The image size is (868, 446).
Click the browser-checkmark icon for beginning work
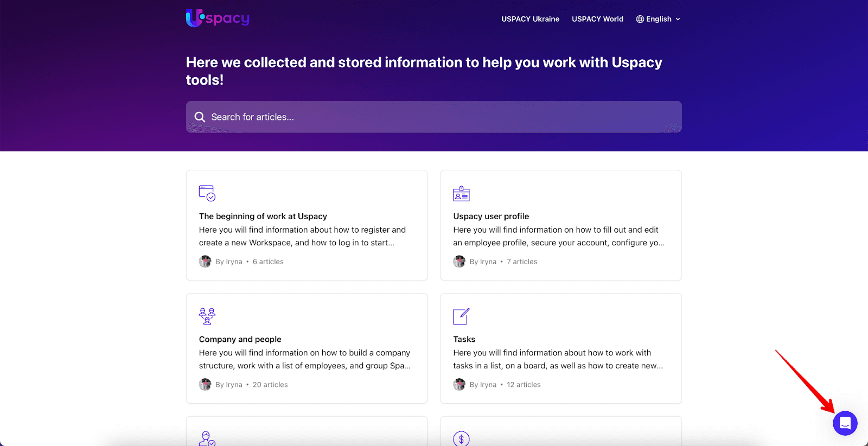[207, 193]
